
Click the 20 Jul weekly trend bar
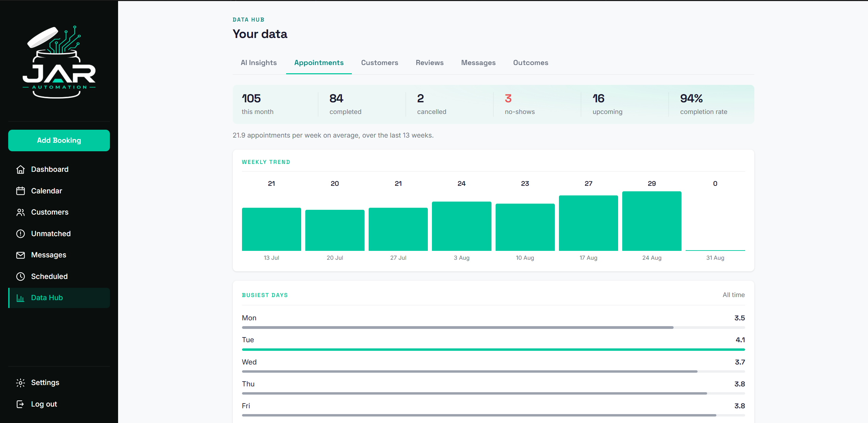coord(335,230)
